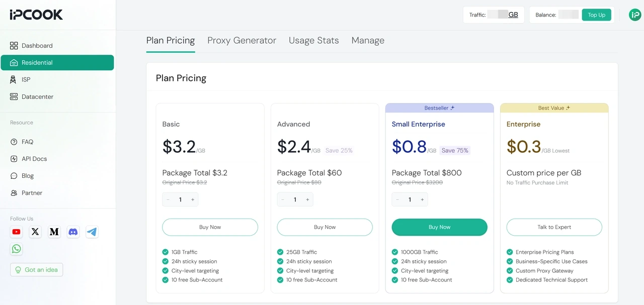This screenshot has width=644, height=305.
Task: Click the Package Total $800 text
Action: [x=427, y=173]
